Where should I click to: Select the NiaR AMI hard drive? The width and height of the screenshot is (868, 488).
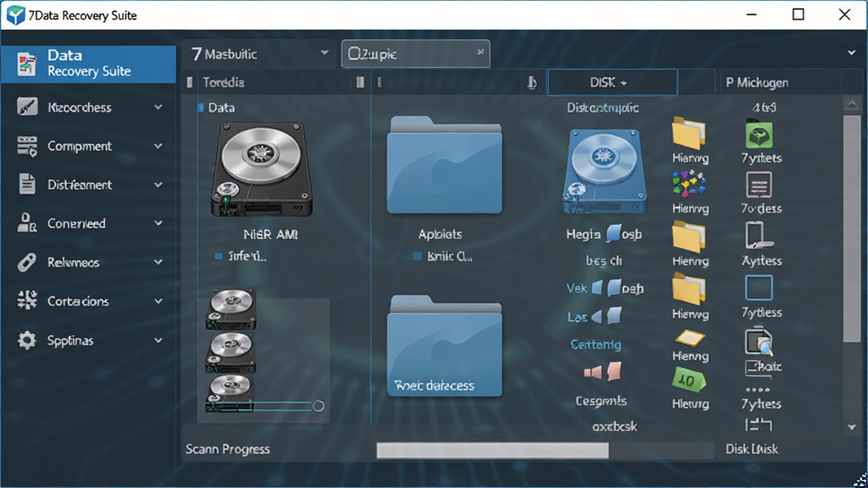(x=262, y=169)
